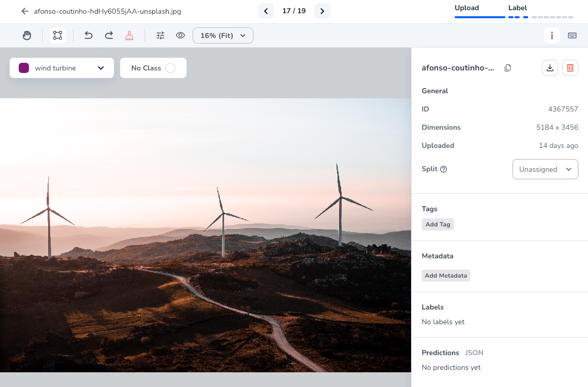Clear annotations with the broom icon
The width and height of the screenshot is (588, 387).
click(129, 35)
